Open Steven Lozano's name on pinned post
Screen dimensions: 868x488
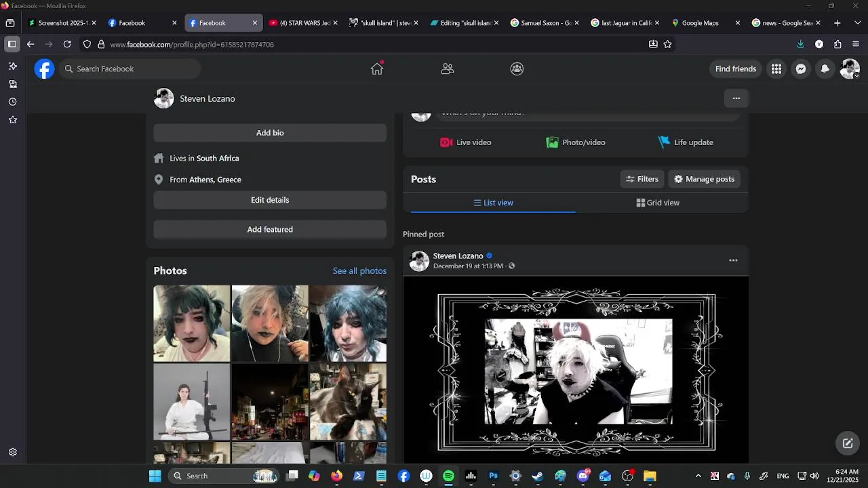(x=458, y=256)
